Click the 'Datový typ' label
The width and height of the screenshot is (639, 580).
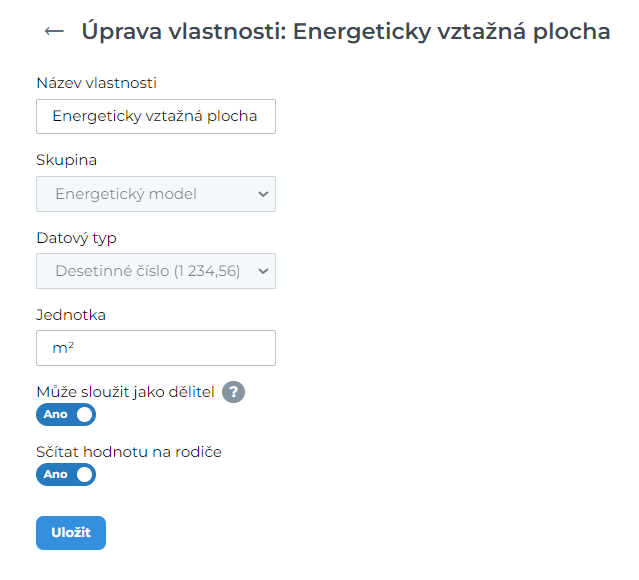pyautogui.click(x=76, y=238)
